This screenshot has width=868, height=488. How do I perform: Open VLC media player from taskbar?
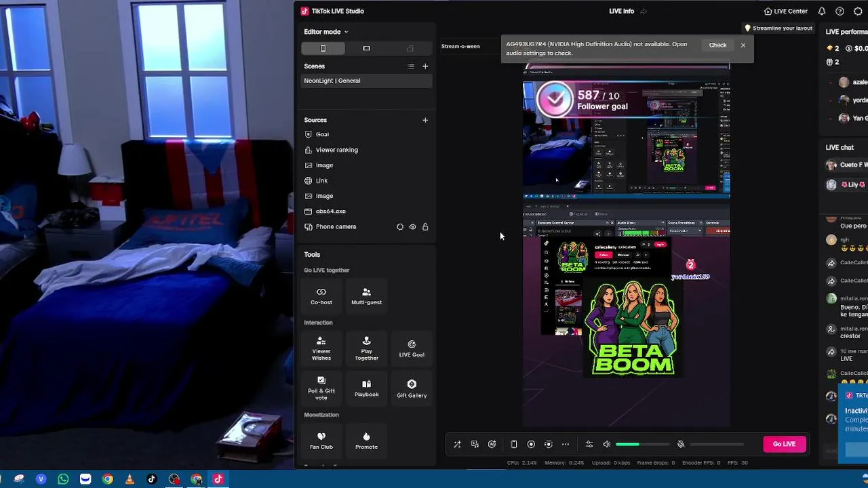130,479
